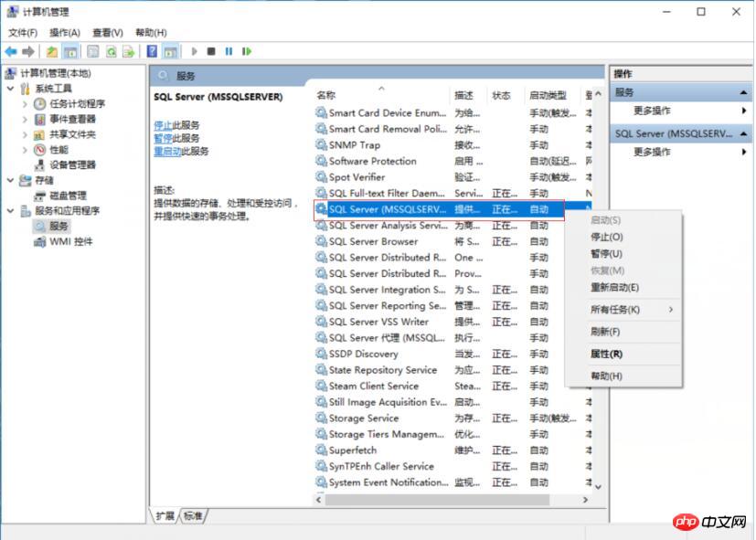Click the Up one level folder icon

tap(51, 51)
